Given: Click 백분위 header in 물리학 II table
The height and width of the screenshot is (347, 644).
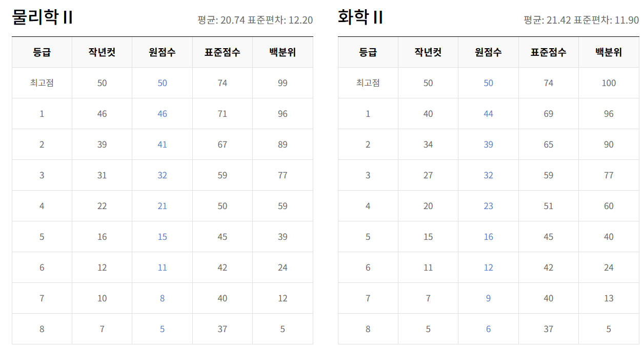Looking at the screenshot, I should tap(283, 52).
